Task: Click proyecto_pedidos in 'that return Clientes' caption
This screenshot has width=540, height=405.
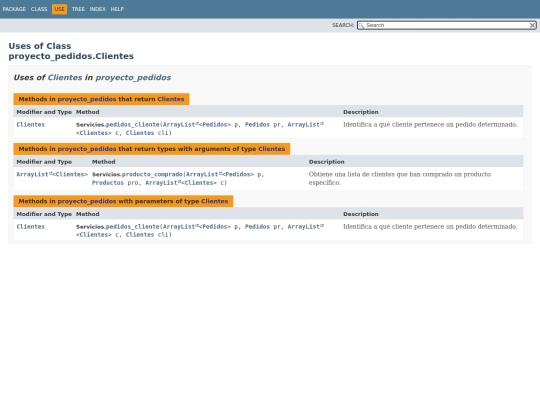Action: pos(87,99)
